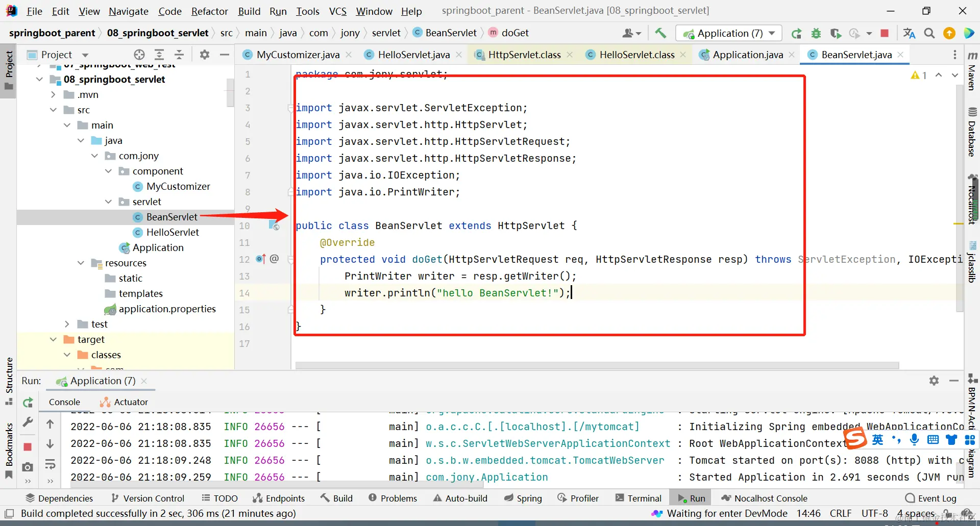
Task: Select HelloServlet in the project tree
Action: coord(173,232)
